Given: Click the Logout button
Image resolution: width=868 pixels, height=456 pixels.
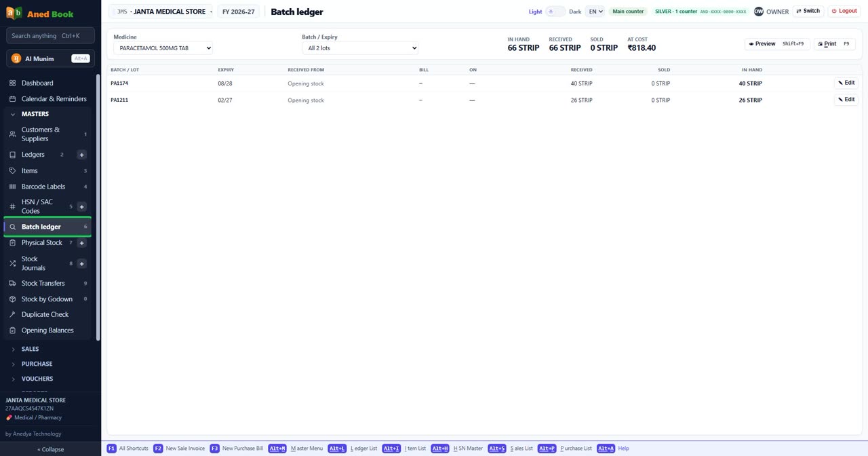Looking at the screenshot, I should click(x=844, y=11).
